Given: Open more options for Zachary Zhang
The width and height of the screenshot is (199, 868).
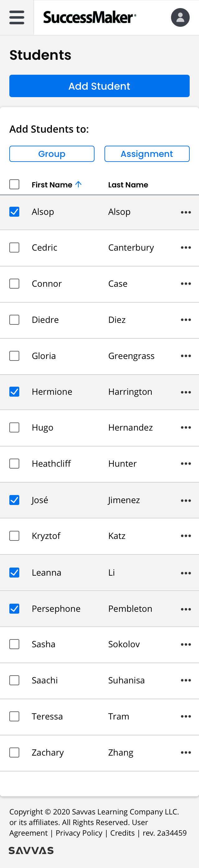Looking at the screenshot, I should coord(186,752).
